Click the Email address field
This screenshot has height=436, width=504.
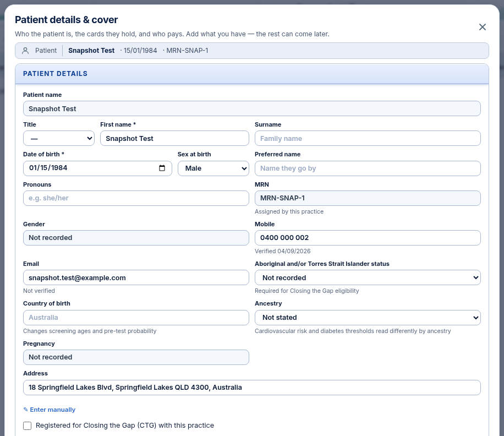click(136, 278)
